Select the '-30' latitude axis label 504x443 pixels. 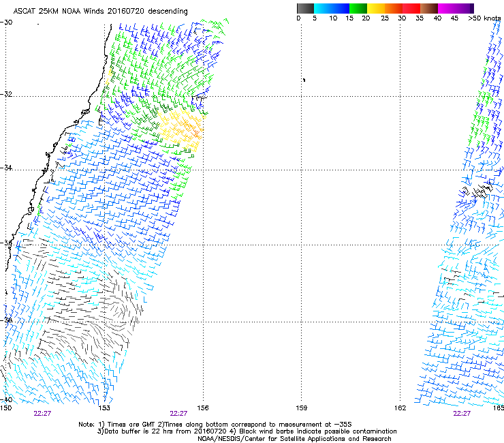(x=6, y=22)
